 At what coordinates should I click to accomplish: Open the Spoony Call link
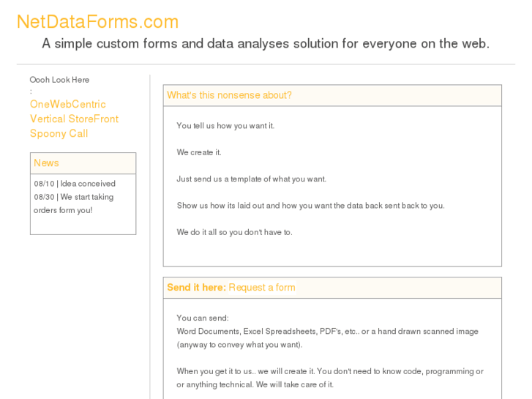[x=59, y=133]
